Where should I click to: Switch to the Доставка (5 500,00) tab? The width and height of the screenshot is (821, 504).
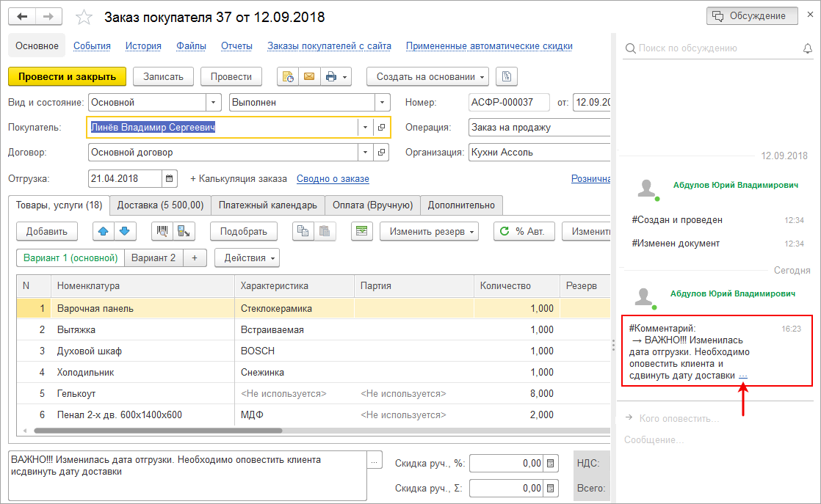[161, 205]
